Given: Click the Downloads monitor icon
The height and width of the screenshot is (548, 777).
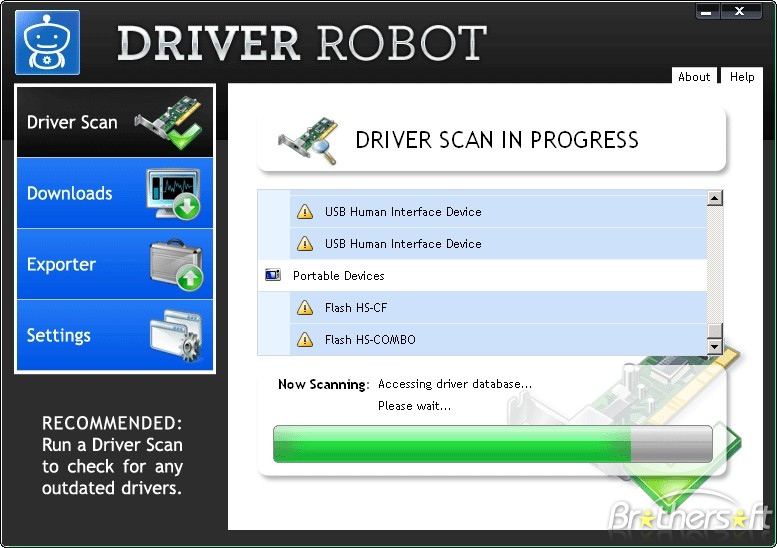Looking at the screenshot, I should 173,194.
